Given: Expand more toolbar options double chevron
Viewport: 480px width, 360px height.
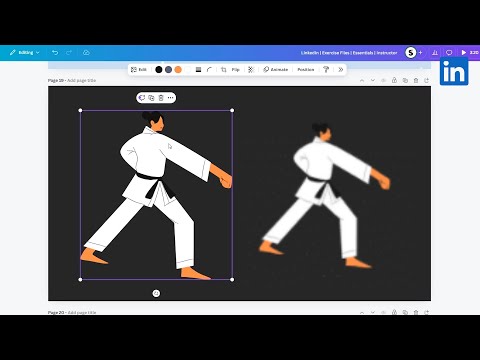Looking at the screenshot, I should click(x=340, y=69).
